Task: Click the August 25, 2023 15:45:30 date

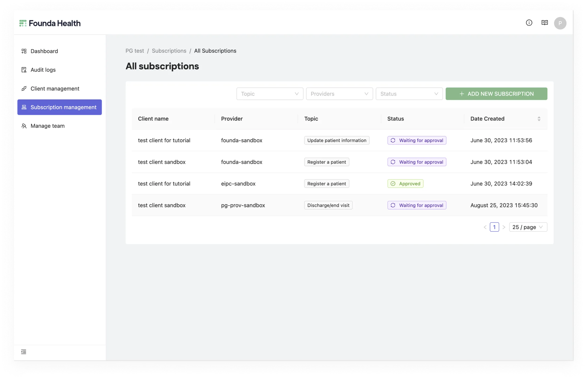Action: 504,205
